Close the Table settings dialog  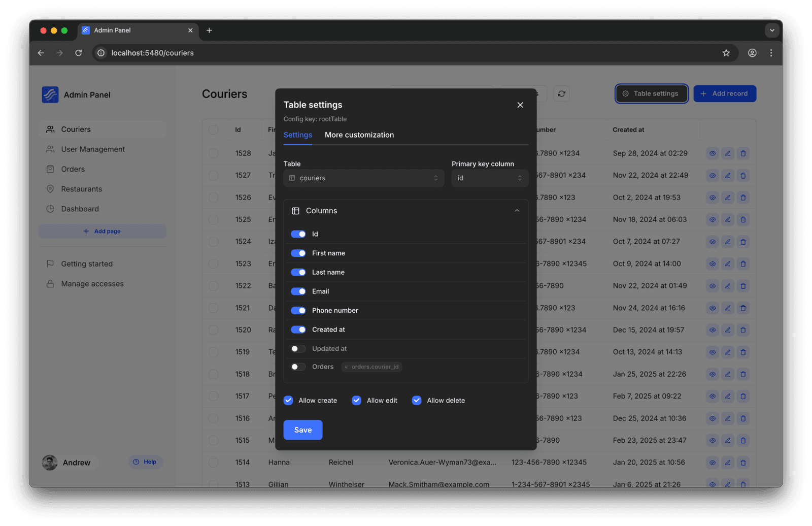click(520, 105)
